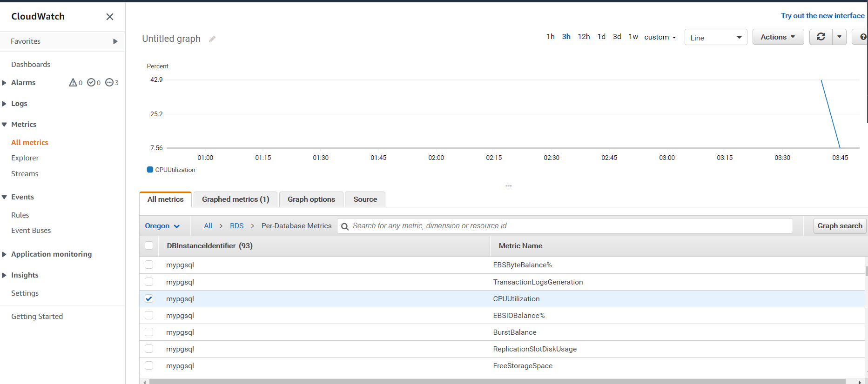Viewport: 868px width, 384px height.
Task: Open the help question mark icon
Action: tap(862, 37)
